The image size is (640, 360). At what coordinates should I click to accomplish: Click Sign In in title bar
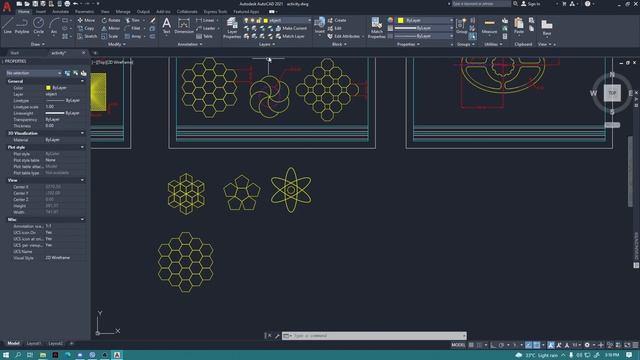(531, 4)
